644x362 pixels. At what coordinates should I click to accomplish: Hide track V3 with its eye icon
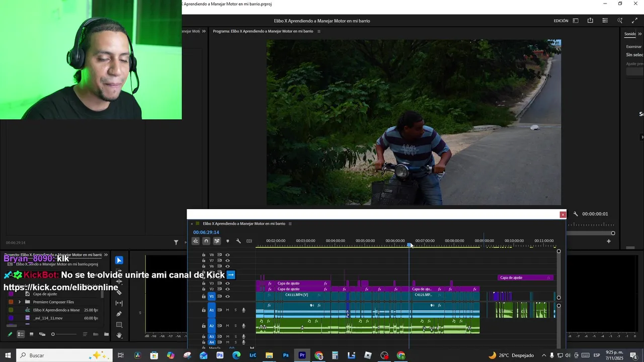(227, 284)
